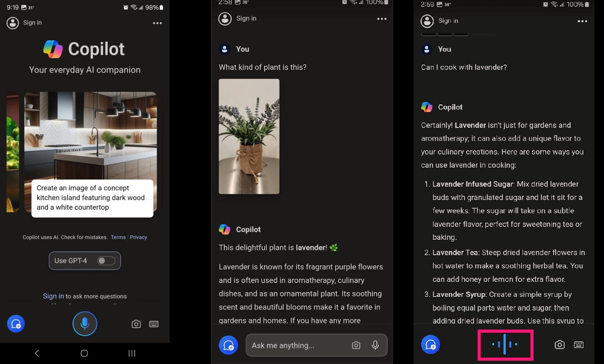The image size is (604, 364).
Task: Tap Copilot icon above cooking answer
Action: (x=427, y=107)
